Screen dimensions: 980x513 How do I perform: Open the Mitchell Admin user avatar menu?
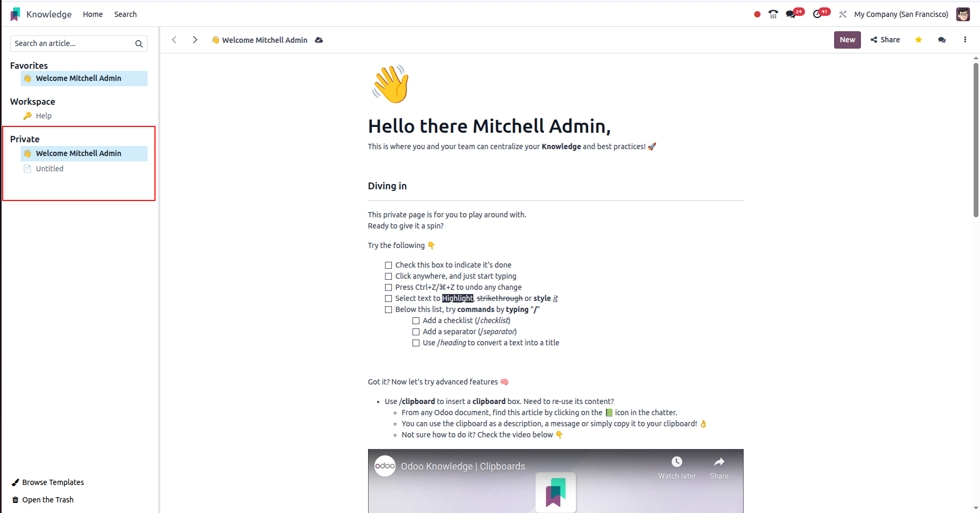[x=963, y=14]
